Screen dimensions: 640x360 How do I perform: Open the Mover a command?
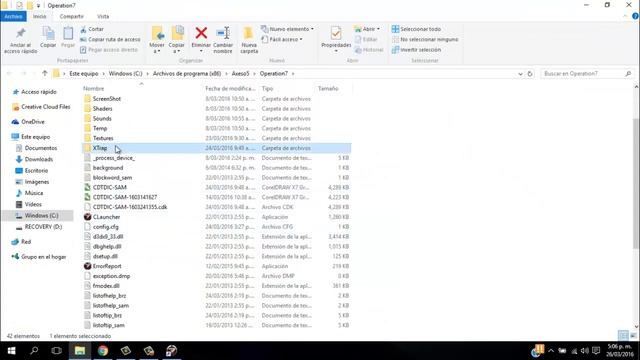(157, 40)
